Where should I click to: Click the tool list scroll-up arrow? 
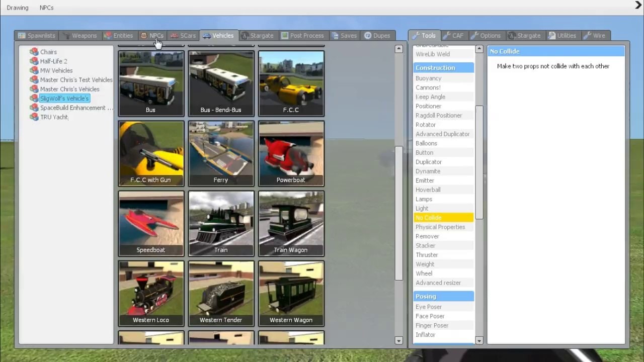[479, 49]
